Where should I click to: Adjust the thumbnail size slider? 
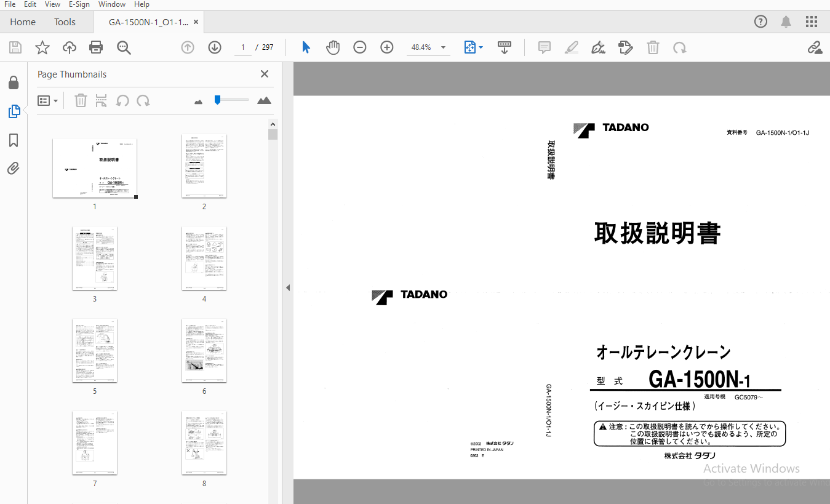pos(218,100)
